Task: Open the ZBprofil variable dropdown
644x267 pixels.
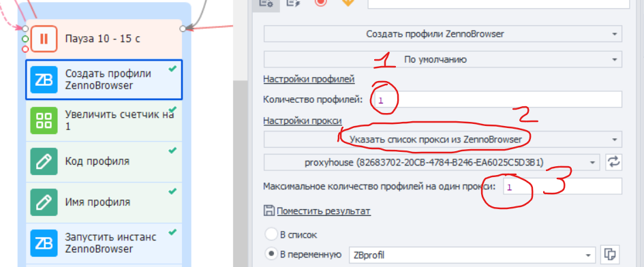Action: [472, 255]
